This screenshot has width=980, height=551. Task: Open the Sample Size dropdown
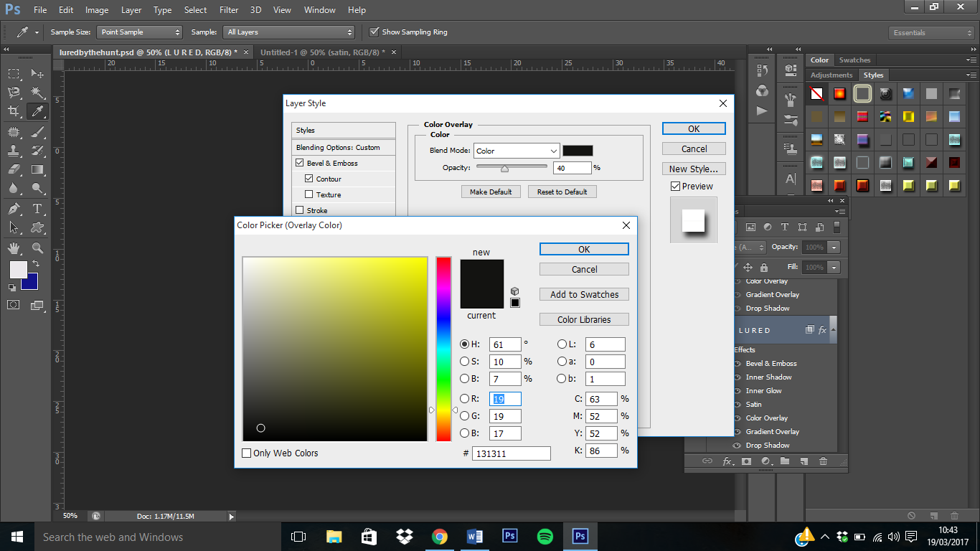click(x=140, y=32)
